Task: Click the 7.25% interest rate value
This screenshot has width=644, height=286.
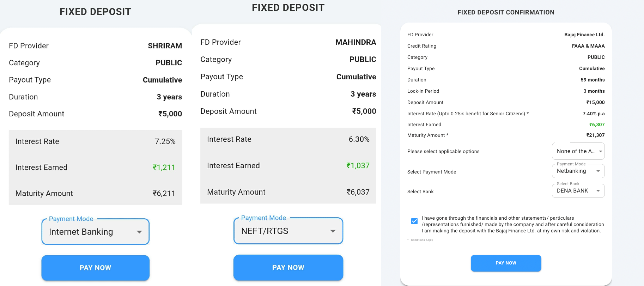Action: point(165,141)
